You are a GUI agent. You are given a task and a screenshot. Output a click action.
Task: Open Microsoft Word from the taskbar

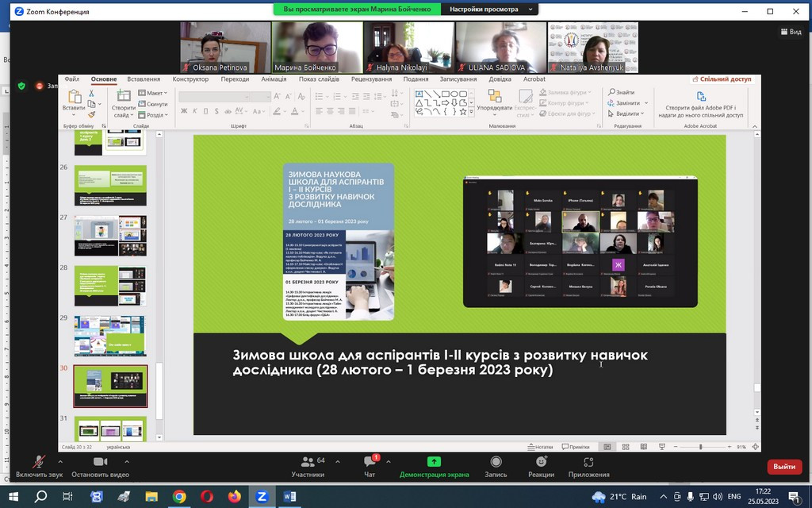[289, 497]
